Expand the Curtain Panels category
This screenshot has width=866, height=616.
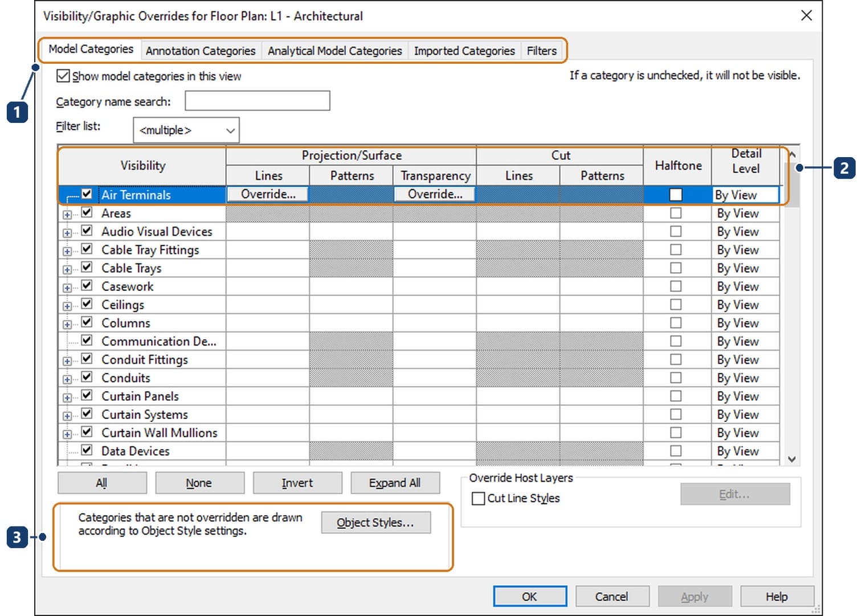67,397
